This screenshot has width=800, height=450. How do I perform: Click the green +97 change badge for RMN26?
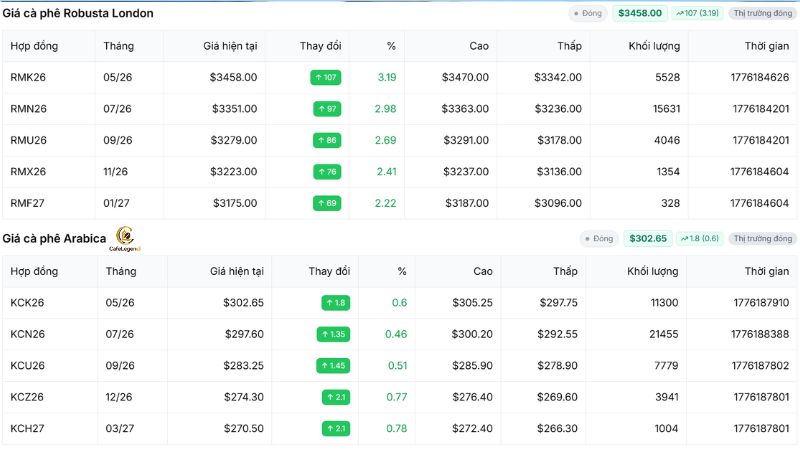(x=327, y=109)
